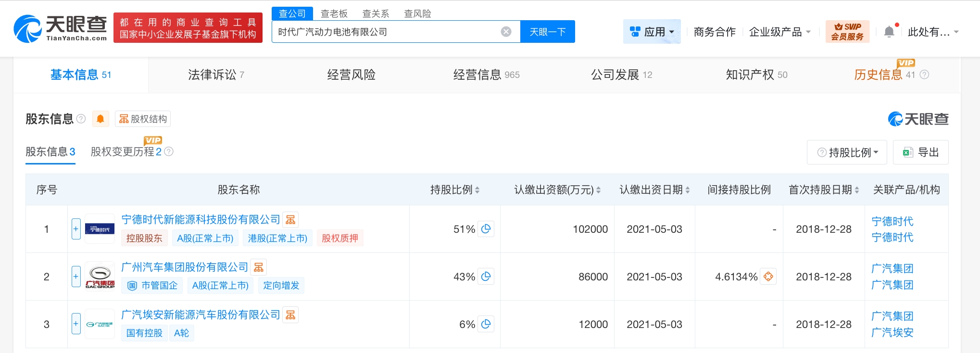Switch to the 查老板 search tab

pyautogui.click(x=334, y=13)
